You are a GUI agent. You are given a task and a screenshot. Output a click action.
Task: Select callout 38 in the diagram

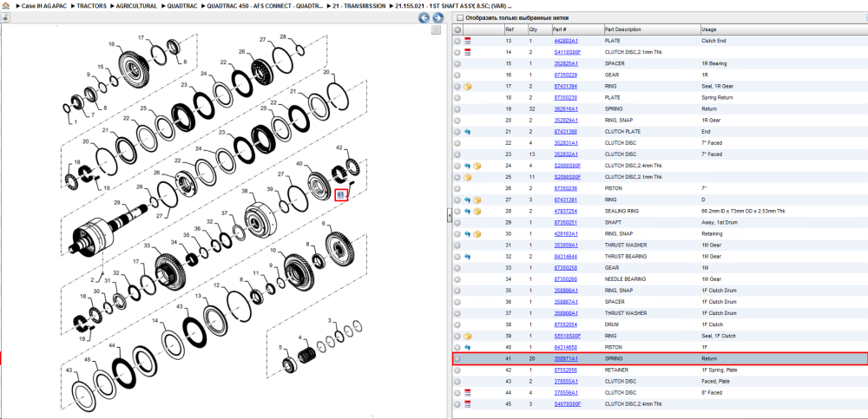click(244, 190)
